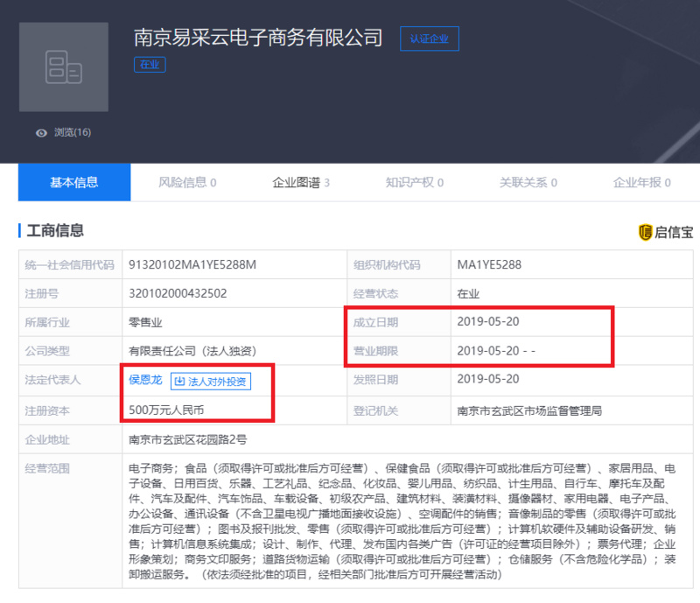Click the 启信宝 shield logo icon
The image size is (700, 603).
pos(646,232)
